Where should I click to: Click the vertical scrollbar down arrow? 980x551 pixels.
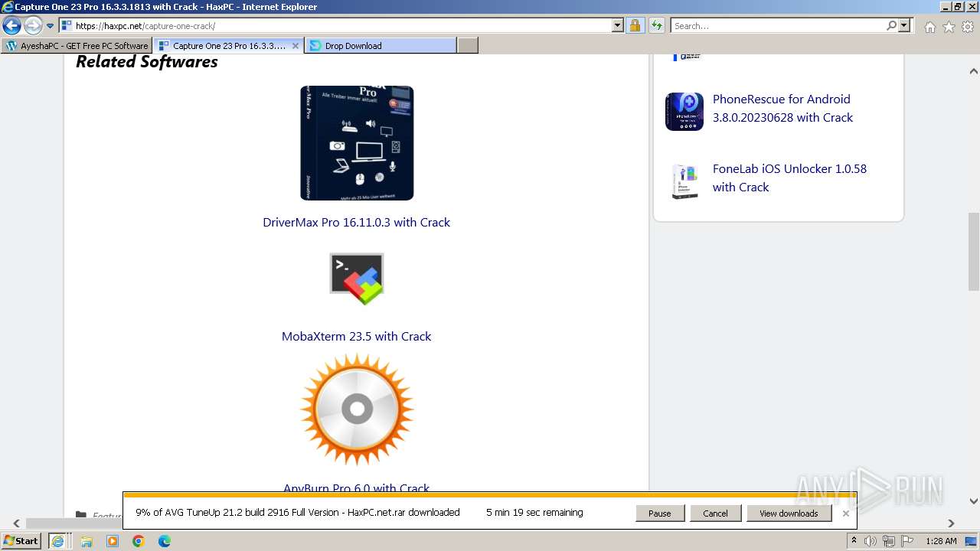(974, 501)
